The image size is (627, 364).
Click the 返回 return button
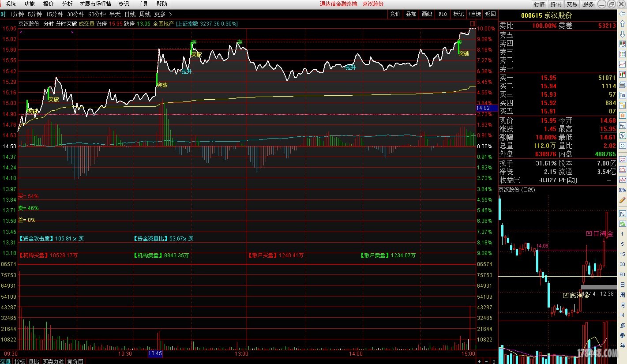(491, 14)
